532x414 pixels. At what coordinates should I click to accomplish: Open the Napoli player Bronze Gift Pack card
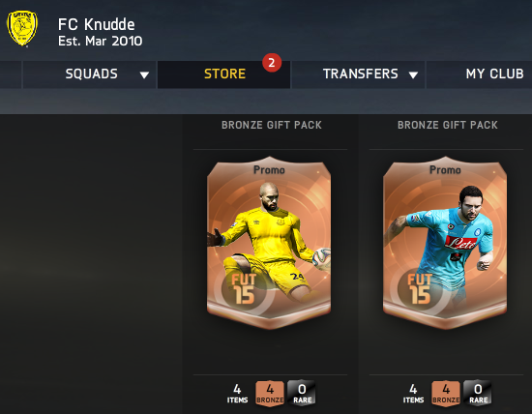(445, 243)
